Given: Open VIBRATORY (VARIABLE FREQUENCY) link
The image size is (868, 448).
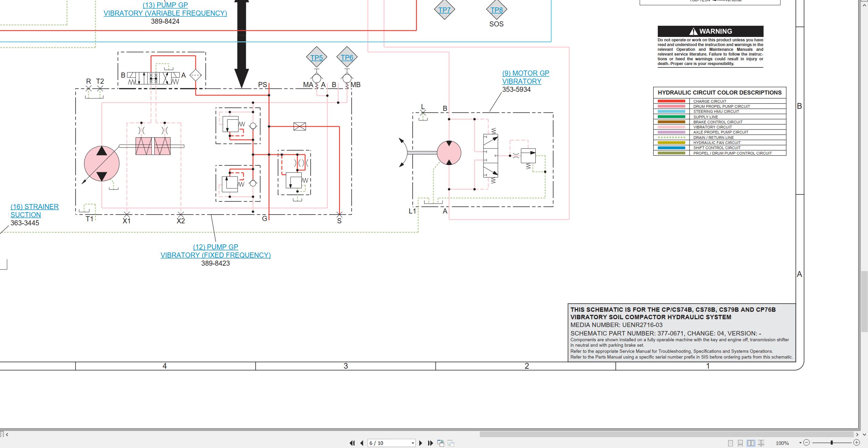Looking at the screenshot, I should click(165, 13).
